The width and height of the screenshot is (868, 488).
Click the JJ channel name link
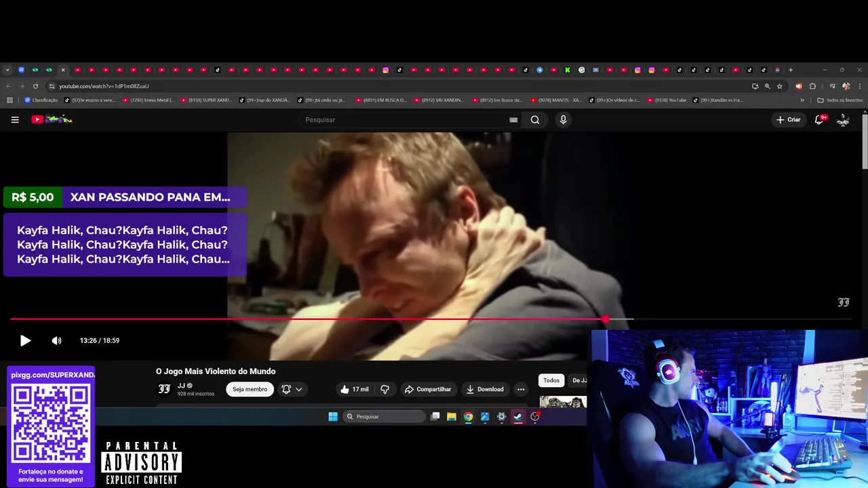[x=181, y=386]
